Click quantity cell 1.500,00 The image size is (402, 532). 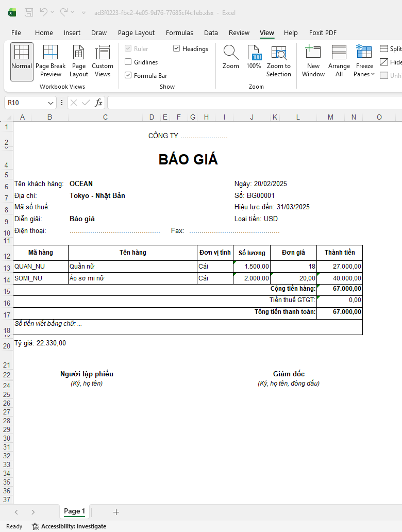[252, 267]
